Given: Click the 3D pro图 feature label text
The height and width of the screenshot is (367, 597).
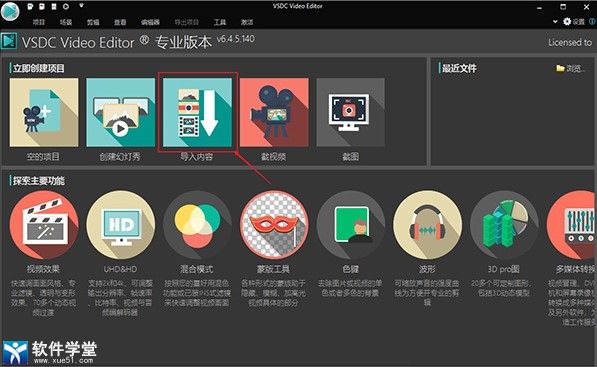Looking at the screenshot, I should coord(504,269).
